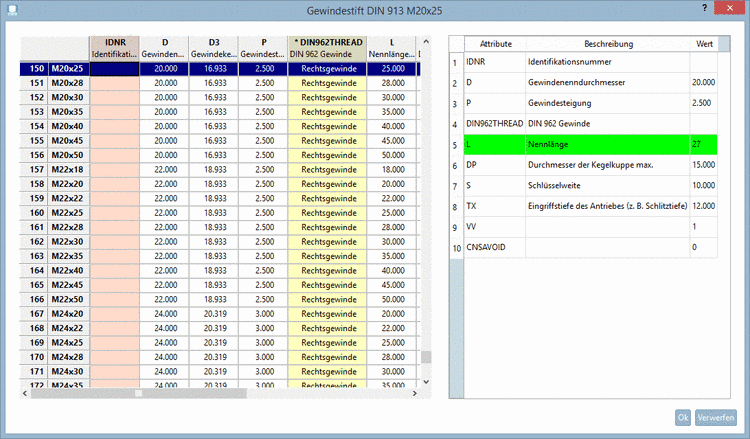Viewport: 750px width, 439px height.
Task: Click the horizontal scrollbar's left arrow
Action: [x=27, y=393]
